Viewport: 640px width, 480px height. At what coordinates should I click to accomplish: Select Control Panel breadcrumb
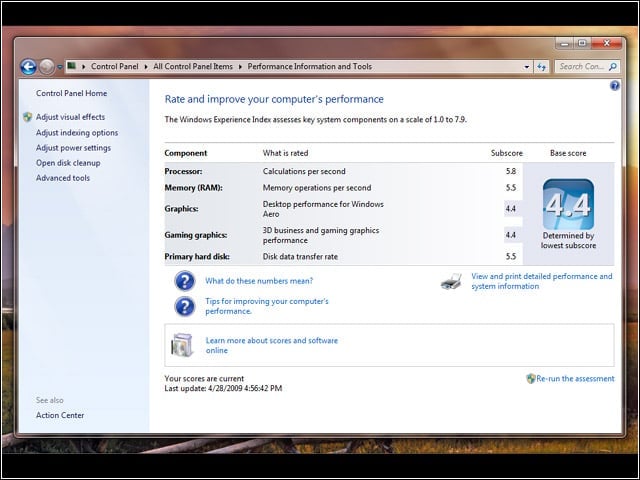pos(115,67)
